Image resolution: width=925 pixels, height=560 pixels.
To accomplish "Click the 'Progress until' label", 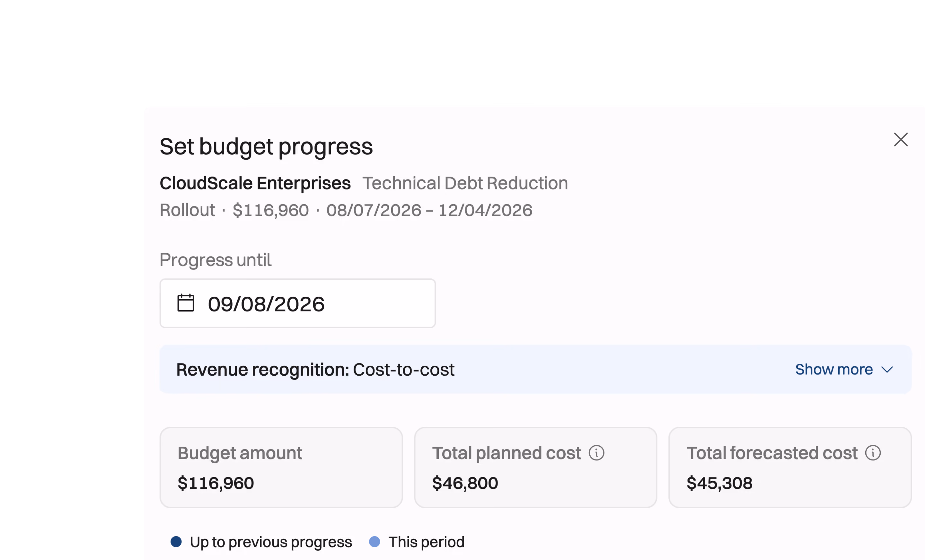I will 216,260.
